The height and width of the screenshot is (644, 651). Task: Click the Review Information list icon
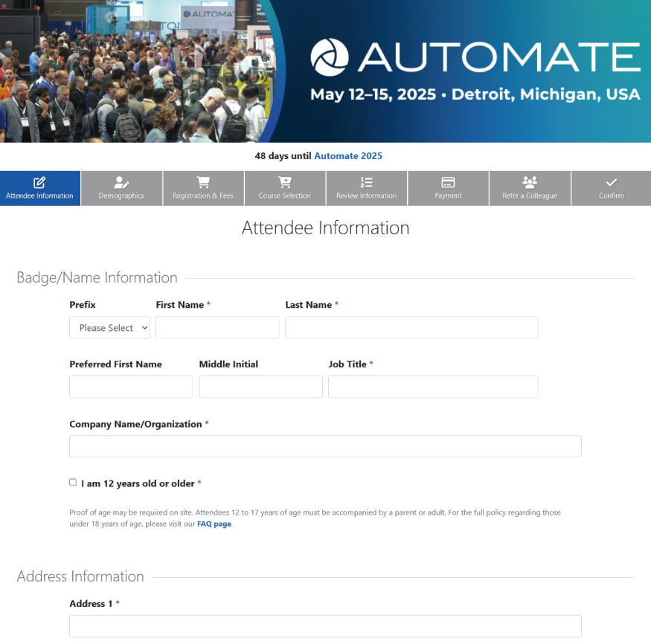(x=366, y=182)
